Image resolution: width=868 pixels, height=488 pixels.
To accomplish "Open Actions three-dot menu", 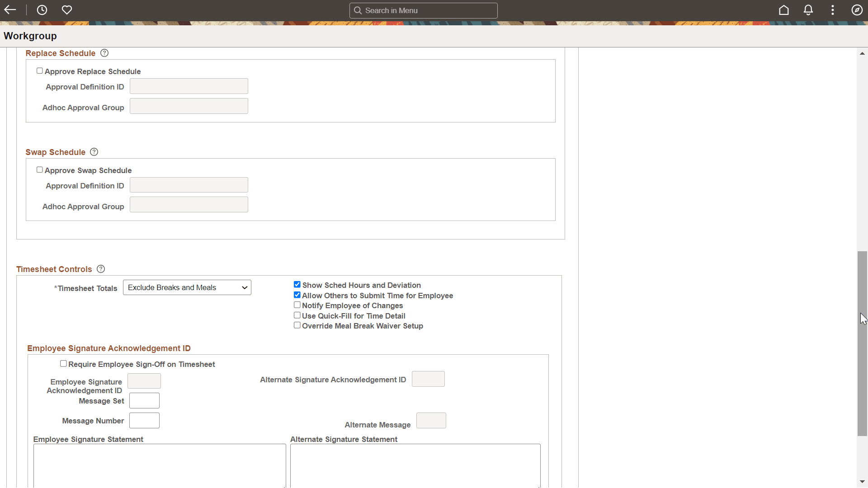I will point(833,10).
